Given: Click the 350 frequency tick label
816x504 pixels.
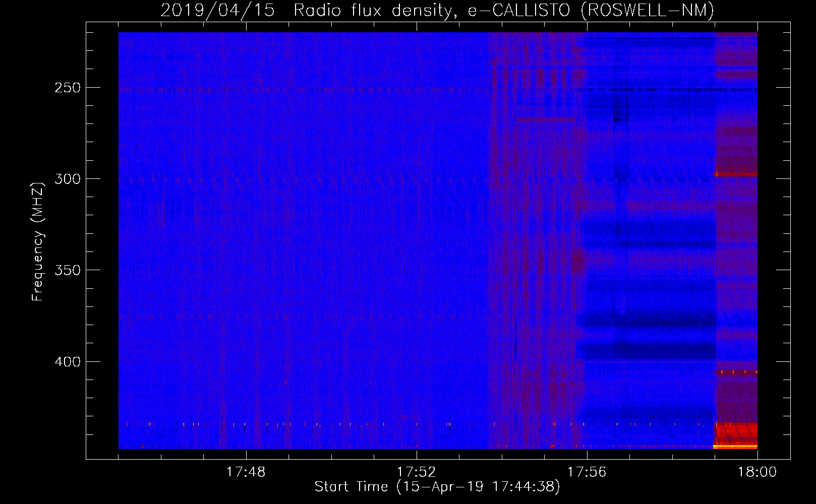Looking at the screenshot, I should (68, 270).
